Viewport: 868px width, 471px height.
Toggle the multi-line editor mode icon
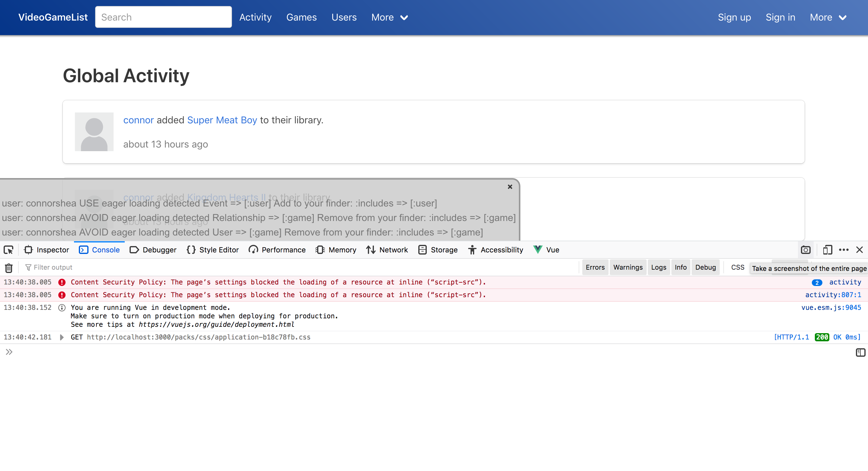[x=860, y=352]
